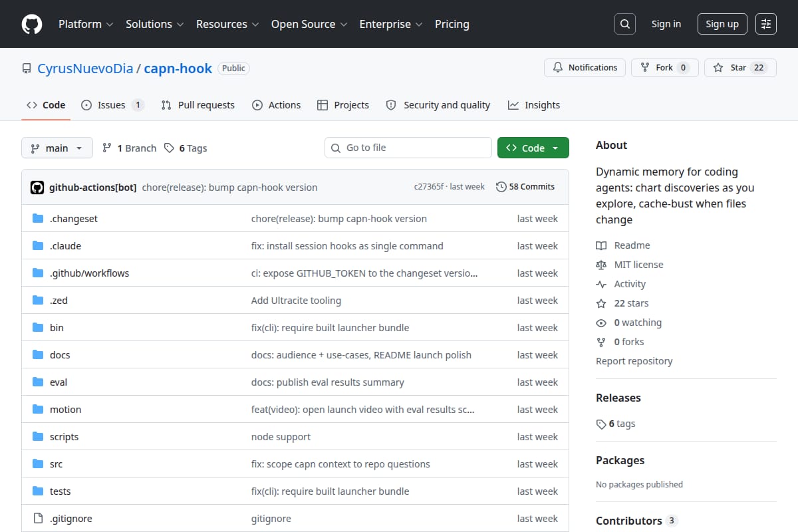
Task: Click the .github/workflows folder icon
Action: [38, 273]
